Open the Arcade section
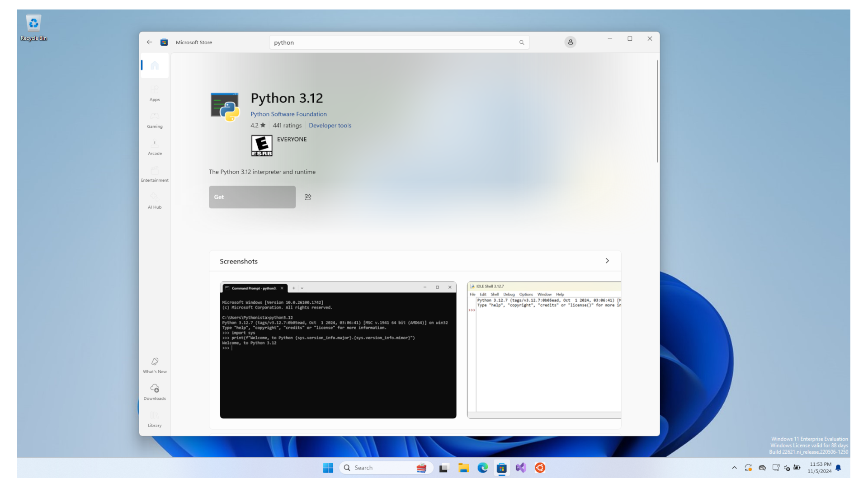Screen dimensions: 868x488 point(154,147)
